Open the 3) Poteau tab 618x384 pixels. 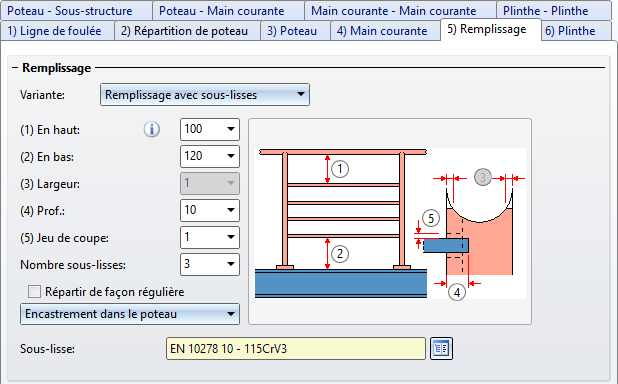295,31
